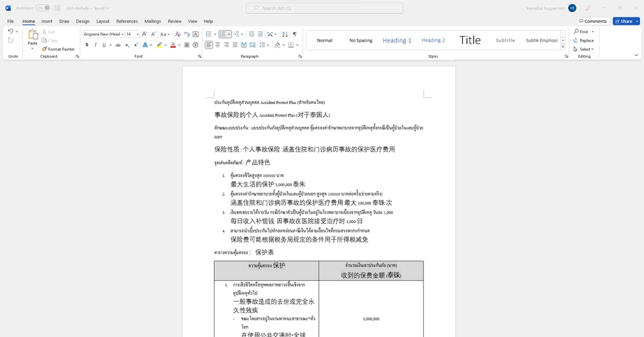Click the bullets list icon
This screenshot has width=644, height=337.
pos(209,34)
